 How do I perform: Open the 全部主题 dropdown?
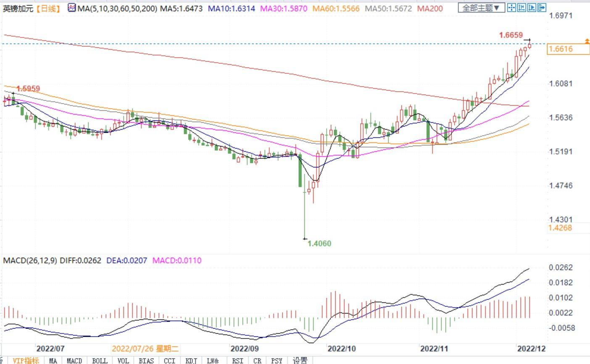click(481, 8)
